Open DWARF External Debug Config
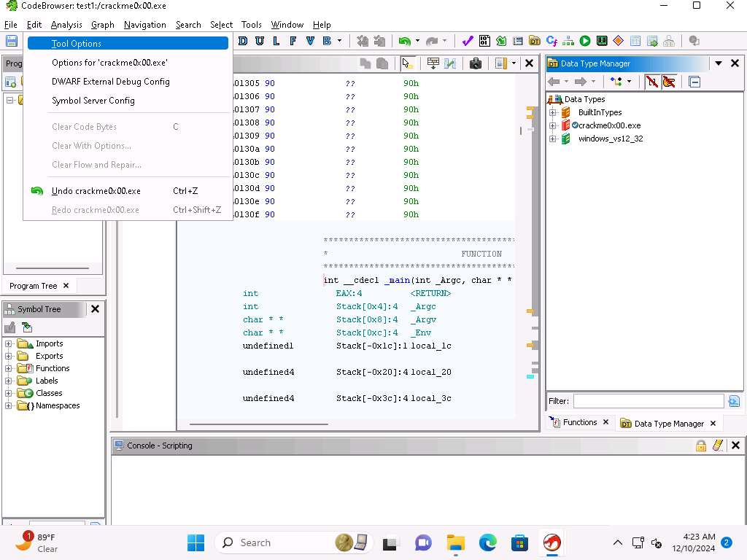The height and width of the screenshot is (560, 747). [111, 82]
